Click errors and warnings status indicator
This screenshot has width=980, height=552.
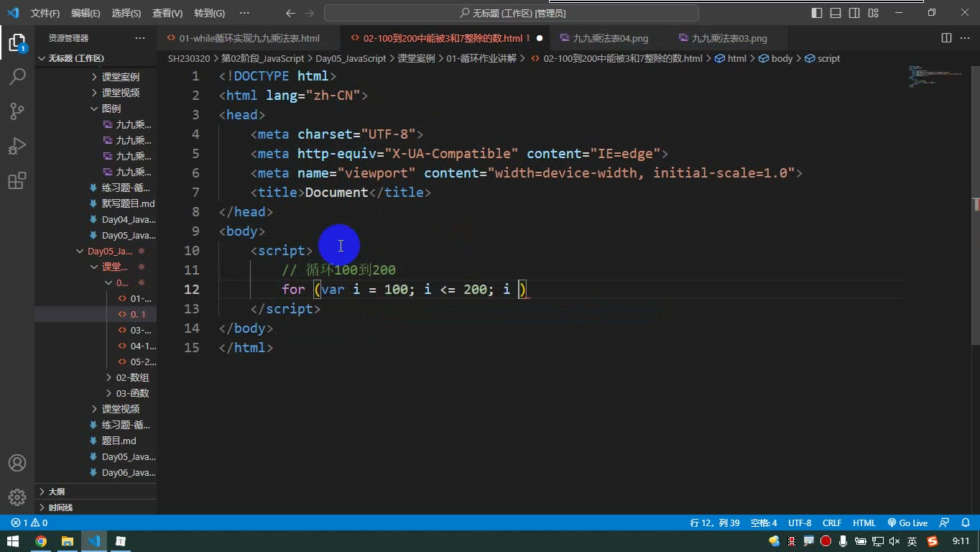pos(29,523)
